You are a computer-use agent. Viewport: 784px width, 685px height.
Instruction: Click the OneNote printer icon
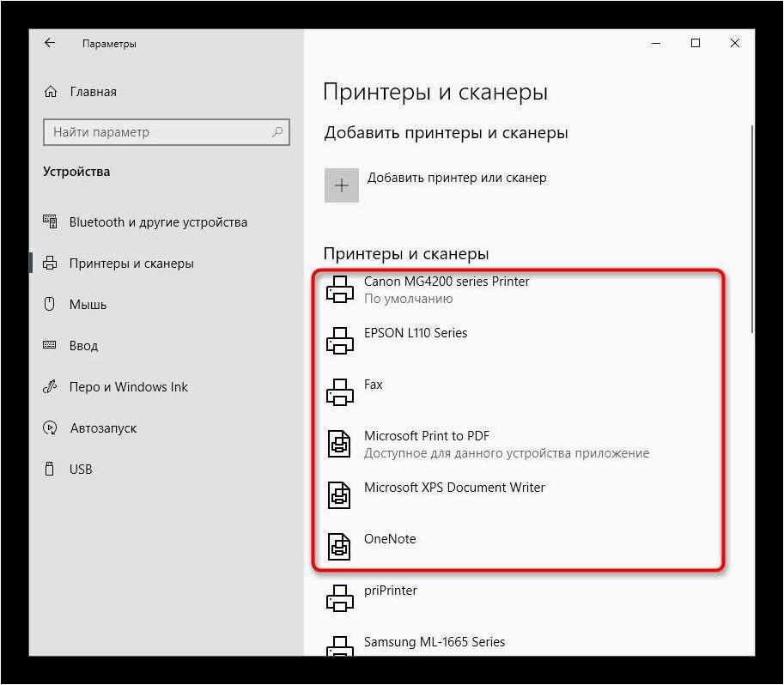coord(339,547)
